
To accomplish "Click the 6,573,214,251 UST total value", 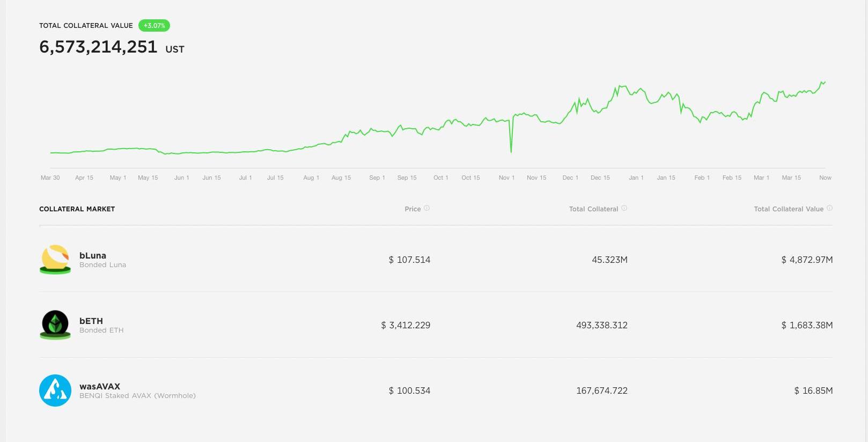I will point(112,47).
